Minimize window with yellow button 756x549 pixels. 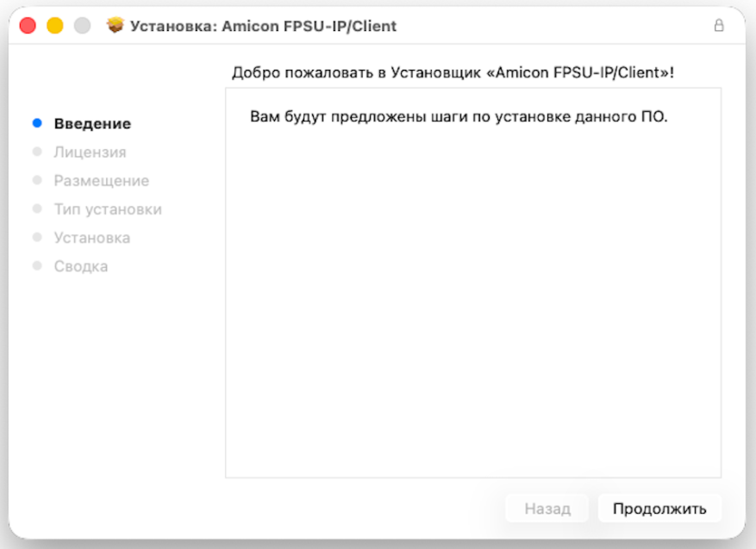pos(55,26)
